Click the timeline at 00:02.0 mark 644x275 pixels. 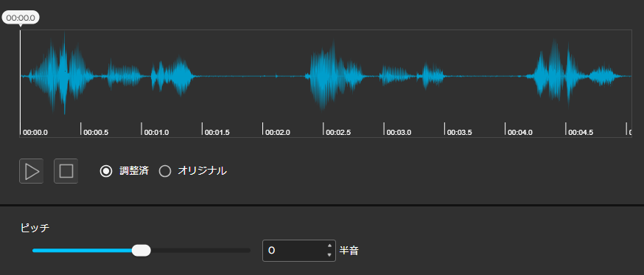[278, 133]
